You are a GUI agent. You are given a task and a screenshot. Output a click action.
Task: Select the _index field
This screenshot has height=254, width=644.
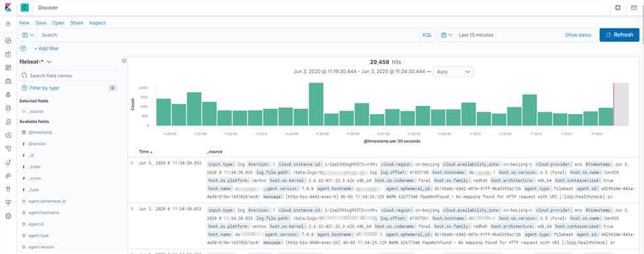tap(34, 167)
